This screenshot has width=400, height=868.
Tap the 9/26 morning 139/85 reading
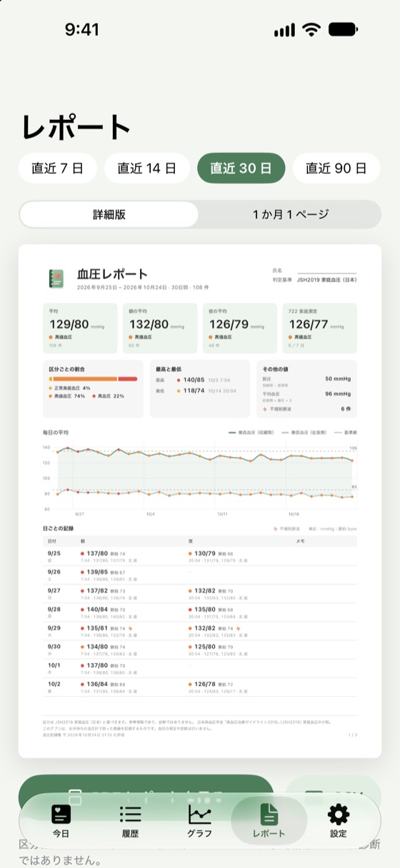(x=97, y=572)
